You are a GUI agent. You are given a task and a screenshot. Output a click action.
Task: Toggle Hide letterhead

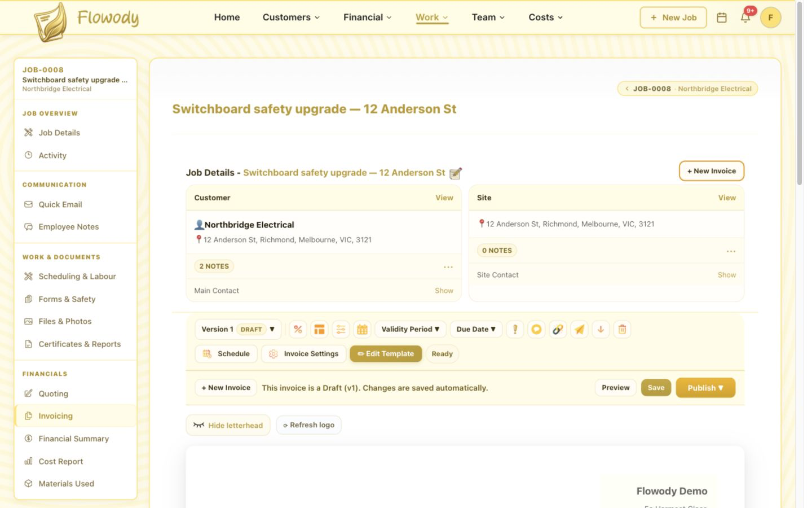pos(228,425)
